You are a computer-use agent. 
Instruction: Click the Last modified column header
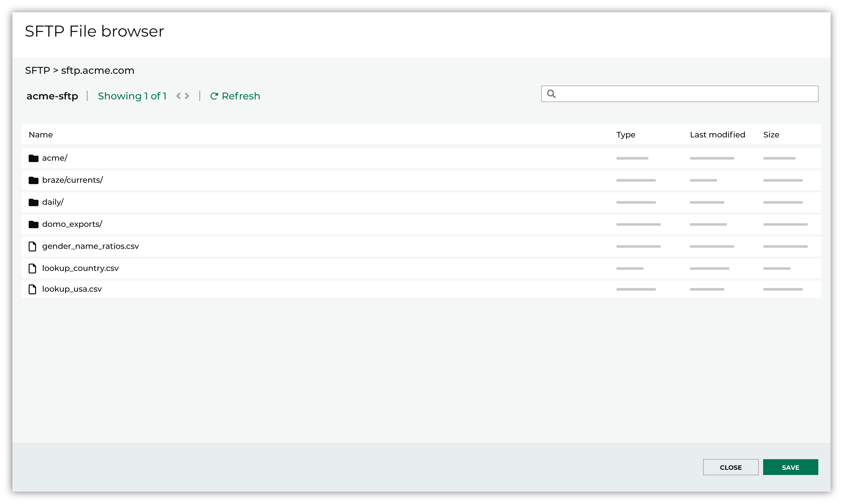[717, 134]
